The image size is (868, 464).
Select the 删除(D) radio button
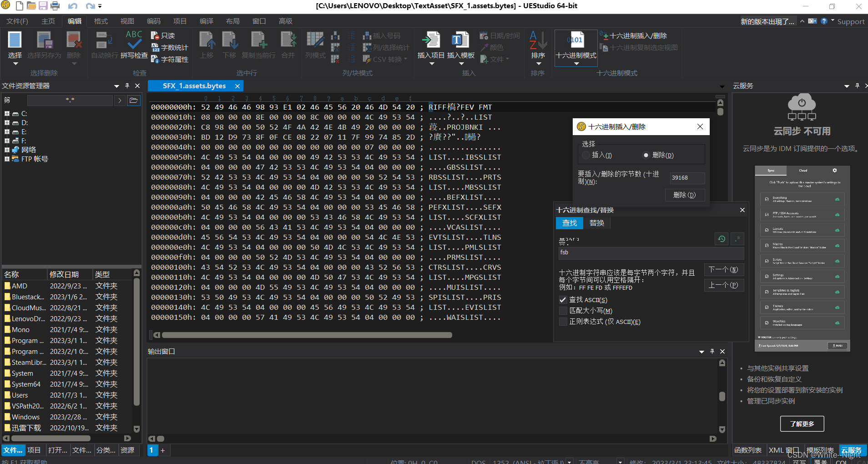click(x=646, y=155)
